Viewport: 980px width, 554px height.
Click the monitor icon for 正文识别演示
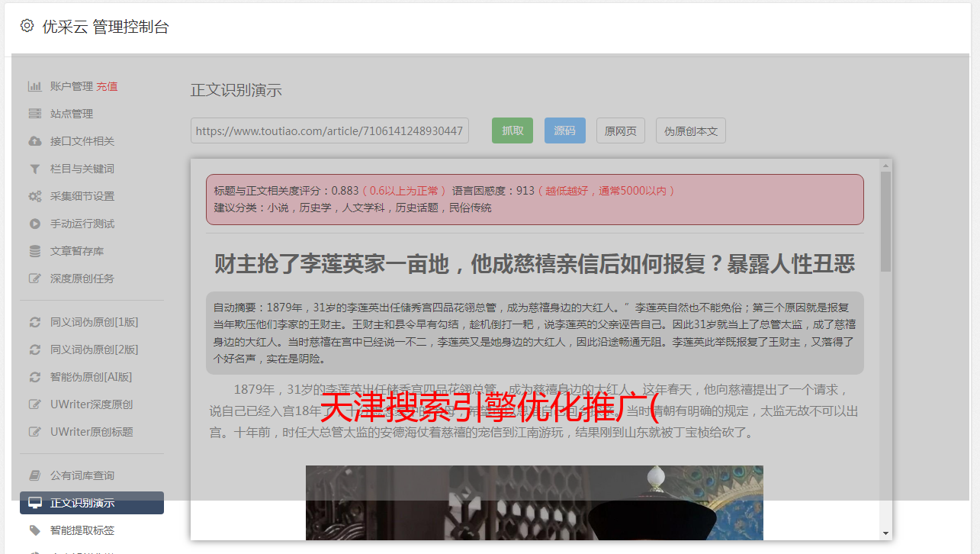[34, 503]
